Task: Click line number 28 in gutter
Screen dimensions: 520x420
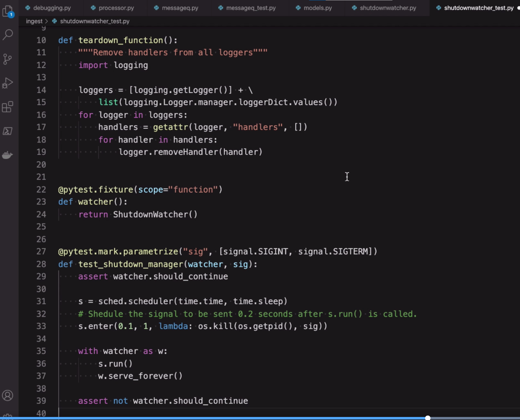Action: coord(41,264)
